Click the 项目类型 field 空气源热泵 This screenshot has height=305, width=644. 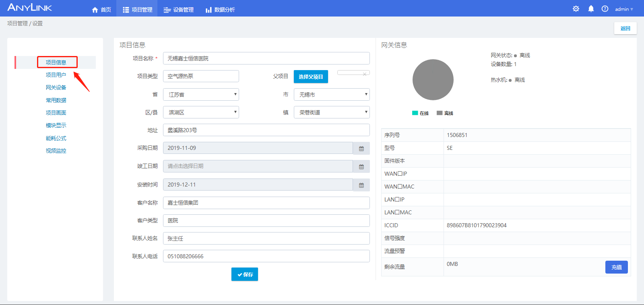point(201,76)
